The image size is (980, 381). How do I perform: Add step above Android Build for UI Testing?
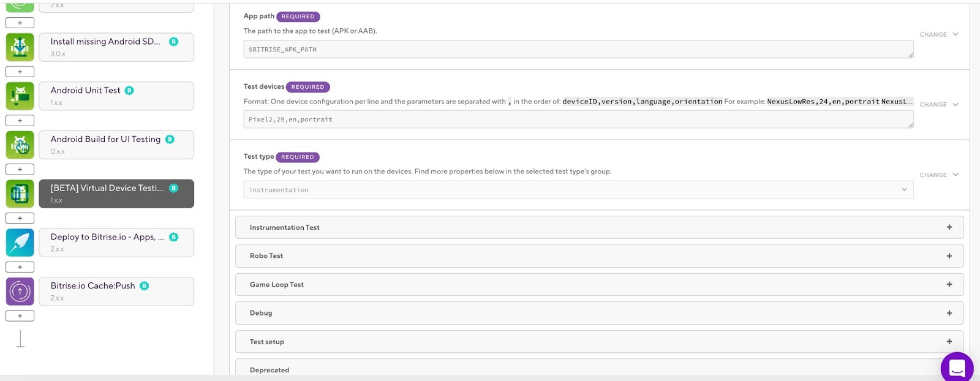click(x=20, y=121)
